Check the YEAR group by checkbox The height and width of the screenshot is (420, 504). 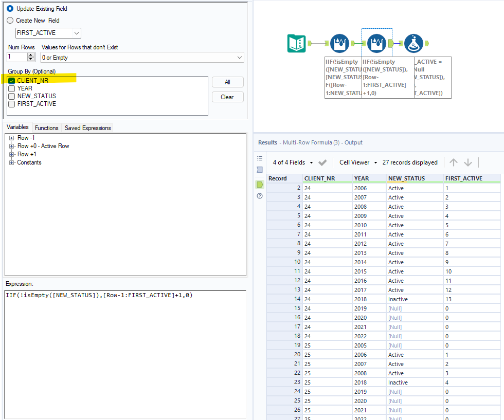[11, 88]
